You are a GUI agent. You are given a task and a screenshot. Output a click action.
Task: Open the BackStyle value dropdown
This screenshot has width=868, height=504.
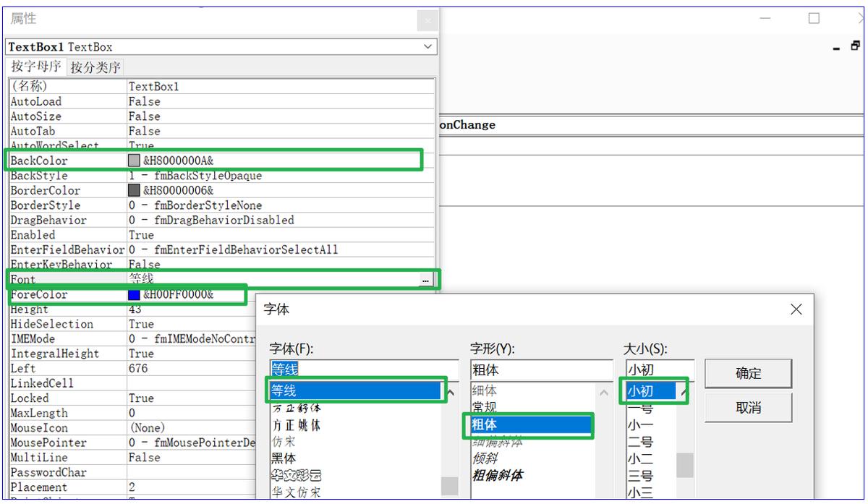tap(427, 175)
